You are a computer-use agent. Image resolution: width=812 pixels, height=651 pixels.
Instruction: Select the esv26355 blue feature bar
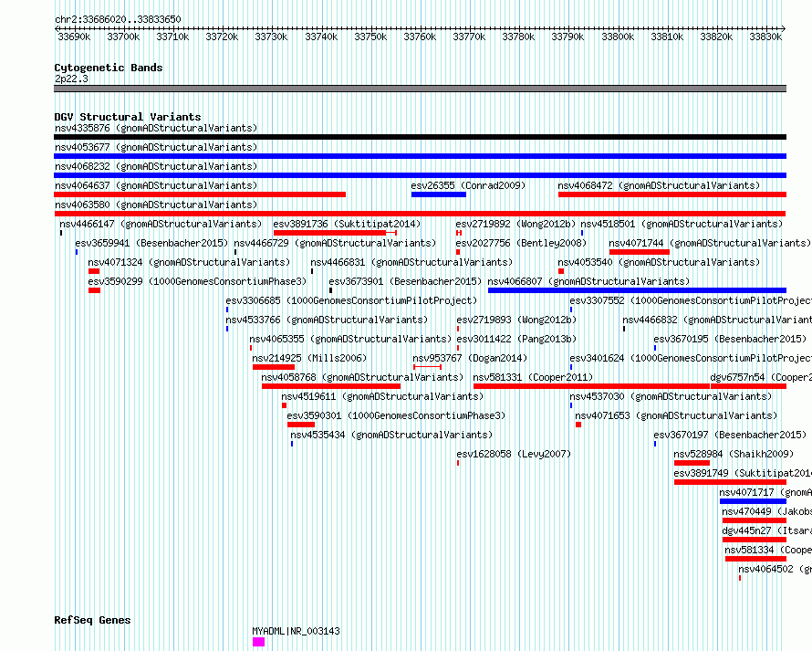439,194
